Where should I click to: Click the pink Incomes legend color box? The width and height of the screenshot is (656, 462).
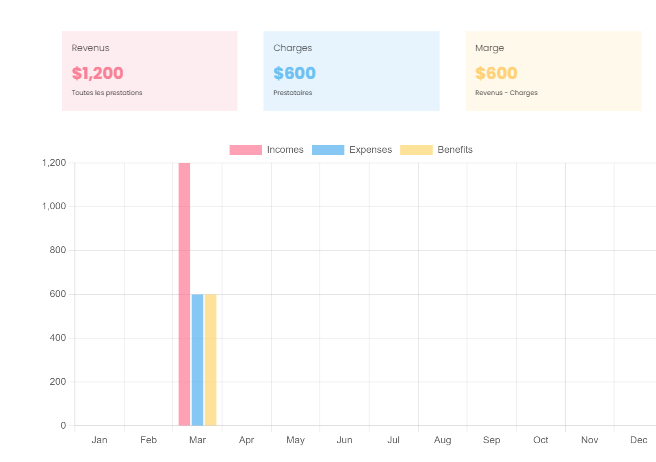(245, 150)
